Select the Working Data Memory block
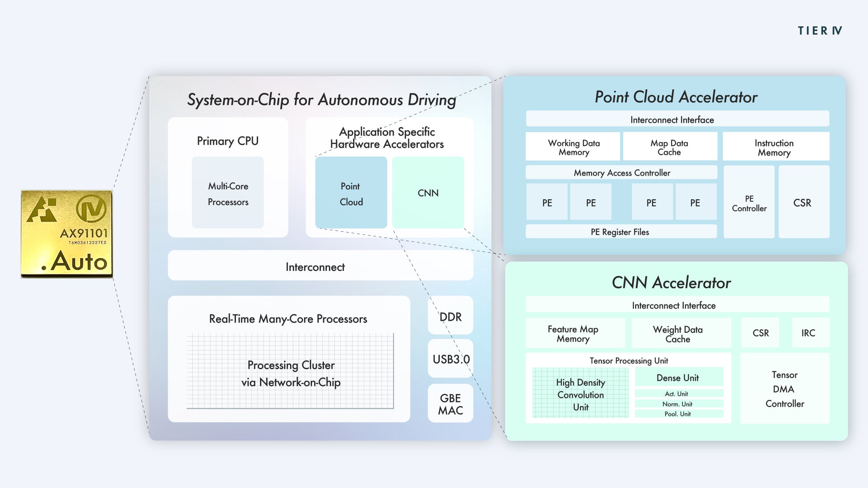The height and width of the screenshot is (488, 868). [573, 147]
